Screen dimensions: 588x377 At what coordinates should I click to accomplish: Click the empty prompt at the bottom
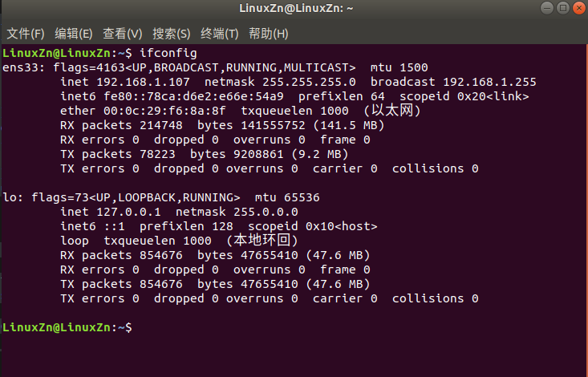128,328
